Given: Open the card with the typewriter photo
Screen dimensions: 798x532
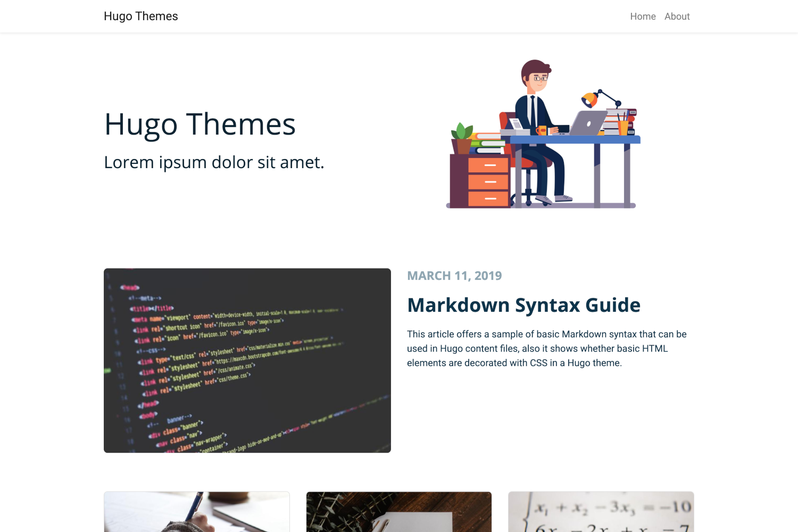Looking at the screenshot, I should [399, 512].
